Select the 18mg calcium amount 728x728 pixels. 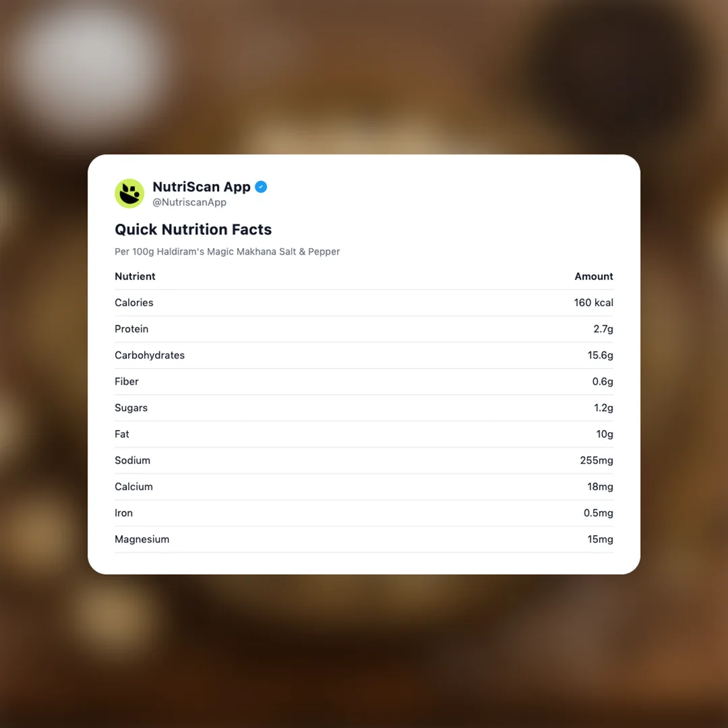click(600, 487)
